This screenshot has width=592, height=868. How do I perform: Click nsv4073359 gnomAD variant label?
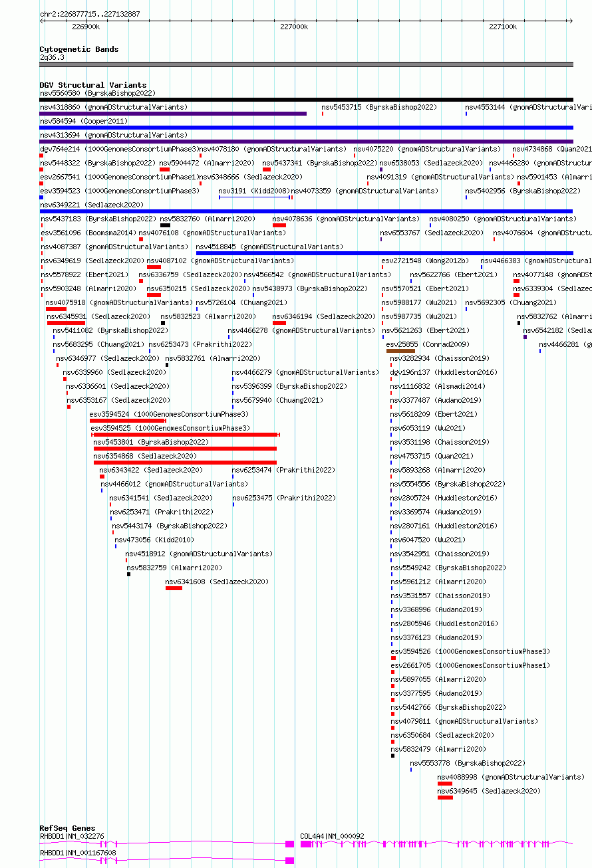[365, 191]
